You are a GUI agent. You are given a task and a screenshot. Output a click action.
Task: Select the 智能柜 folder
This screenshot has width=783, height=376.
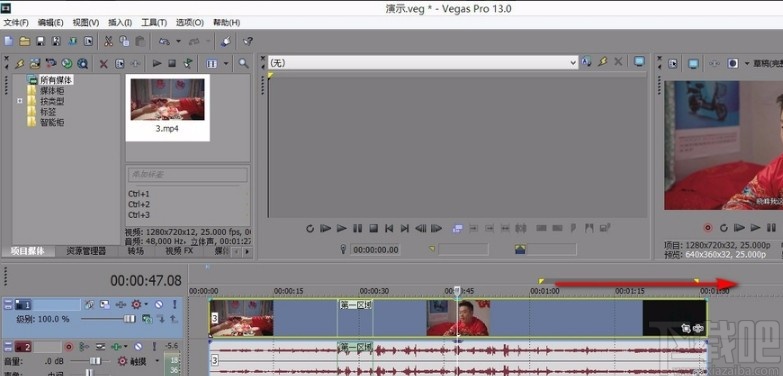point(52,122)
